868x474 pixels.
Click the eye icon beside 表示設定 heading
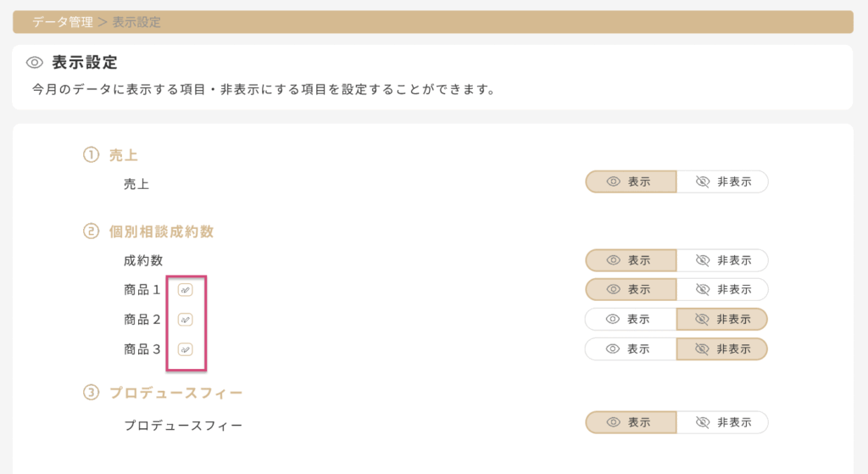point(35,63)
